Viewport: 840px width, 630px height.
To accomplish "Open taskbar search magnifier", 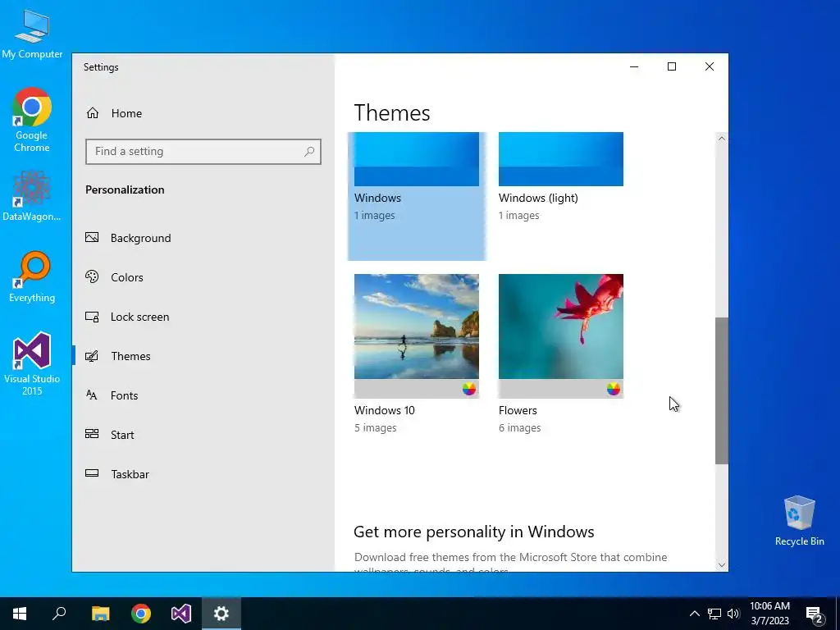I will 59,614.
